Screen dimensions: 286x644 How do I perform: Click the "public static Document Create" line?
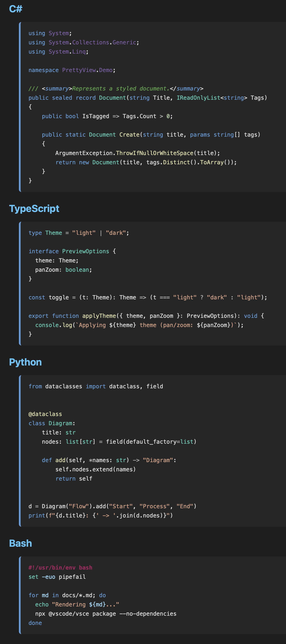151,135
